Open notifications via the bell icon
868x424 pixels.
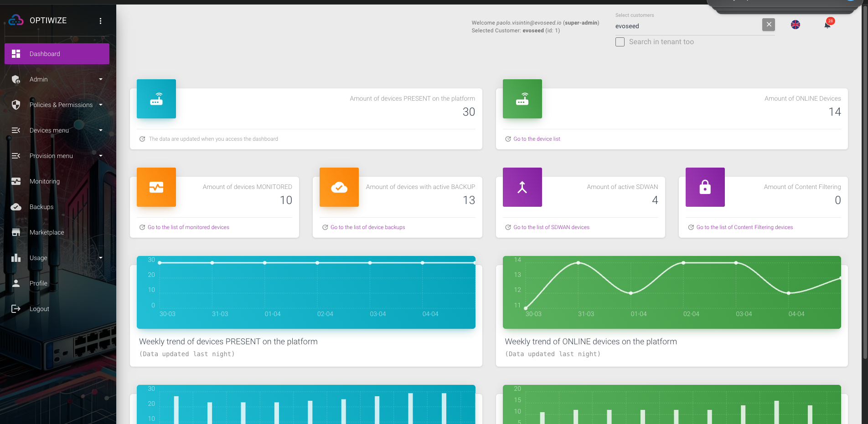[x=827, y=25]
